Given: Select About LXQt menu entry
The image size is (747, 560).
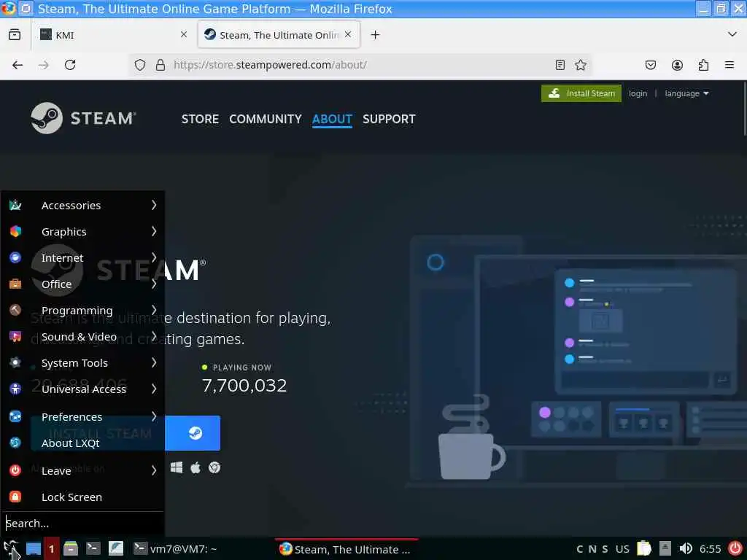Looking at the screenshot, I should coord(82,443).
